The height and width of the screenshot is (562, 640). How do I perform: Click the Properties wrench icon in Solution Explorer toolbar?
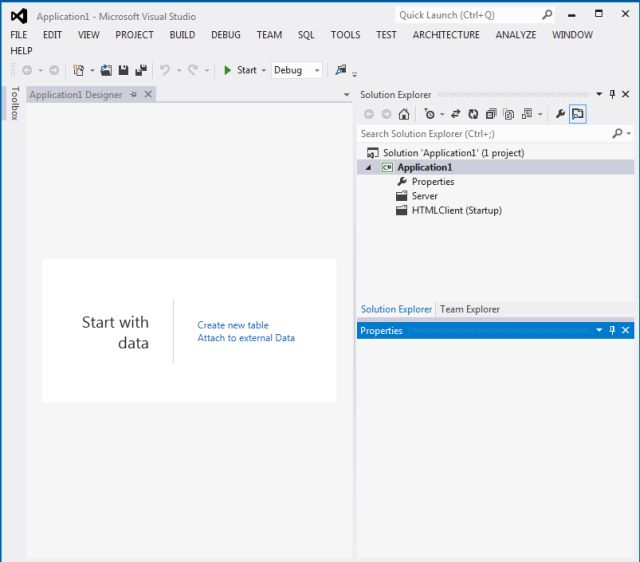point(560,114)
